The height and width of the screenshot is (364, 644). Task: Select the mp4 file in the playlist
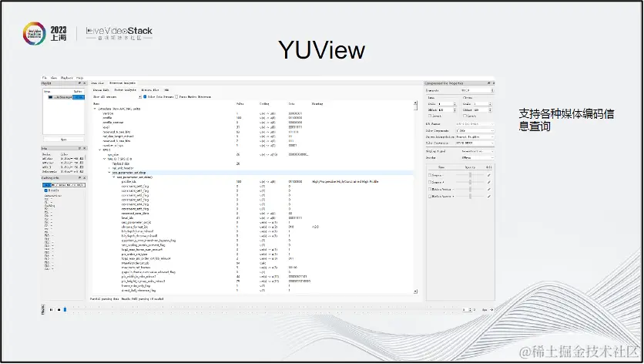64,97
